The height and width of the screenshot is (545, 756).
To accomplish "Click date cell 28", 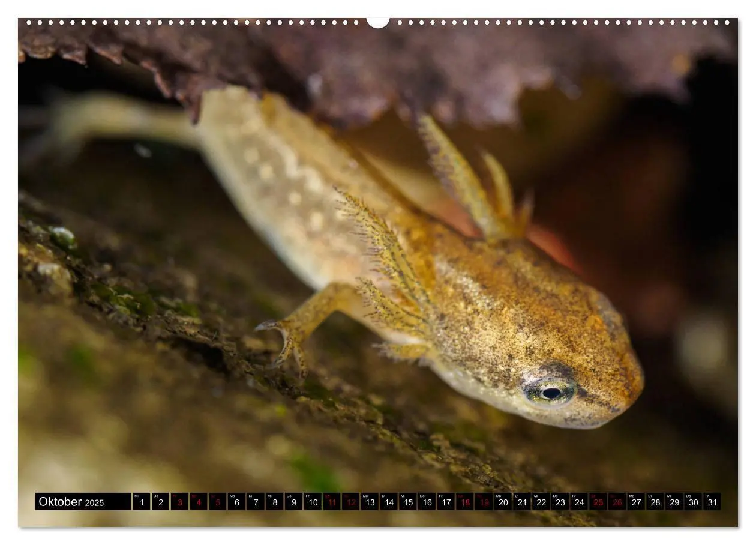I will (x=655, y=502).
